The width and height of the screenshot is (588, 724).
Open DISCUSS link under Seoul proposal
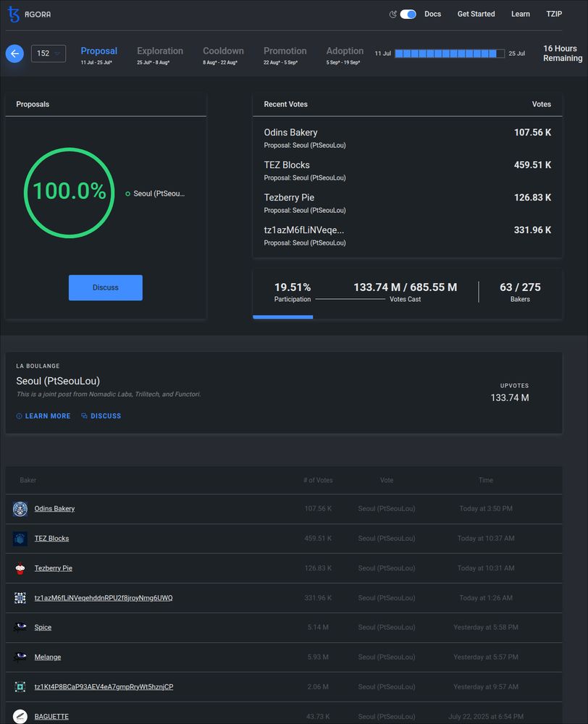(x=101, y=416)
